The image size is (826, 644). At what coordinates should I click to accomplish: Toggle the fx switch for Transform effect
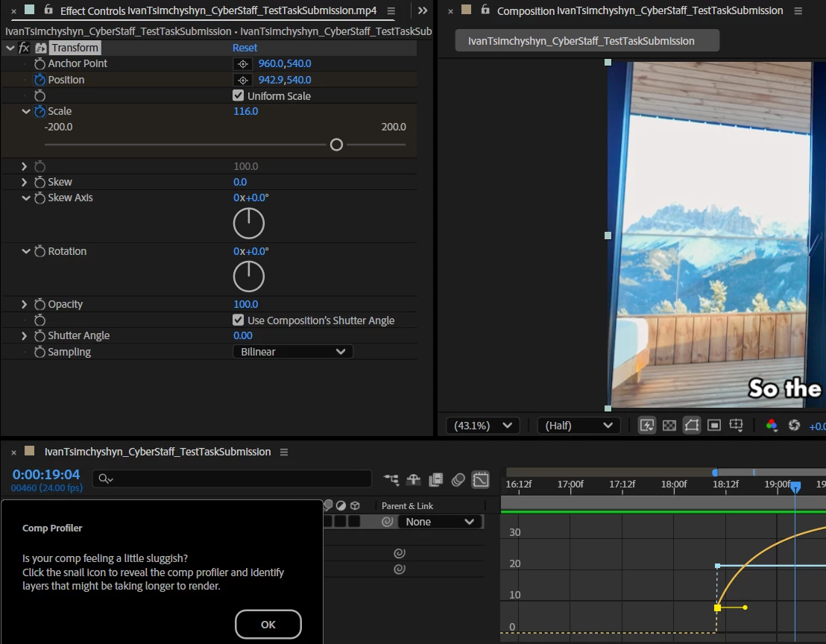(x=25, y=48)
